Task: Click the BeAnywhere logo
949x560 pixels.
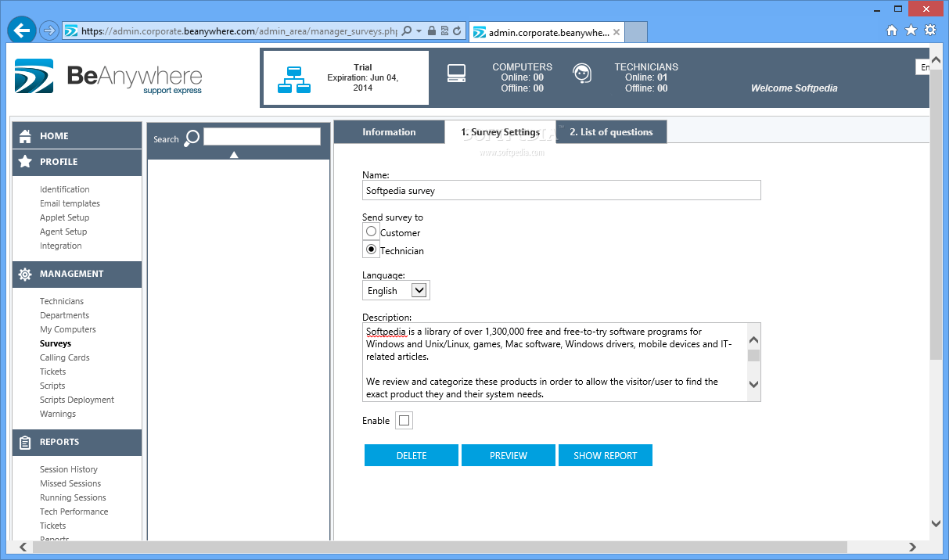Action: click(109, 77)
